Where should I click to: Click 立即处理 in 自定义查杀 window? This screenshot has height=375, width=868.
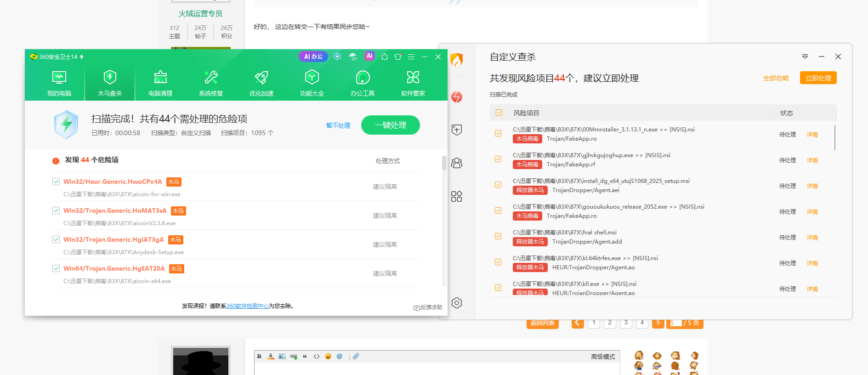pos(818,78)
